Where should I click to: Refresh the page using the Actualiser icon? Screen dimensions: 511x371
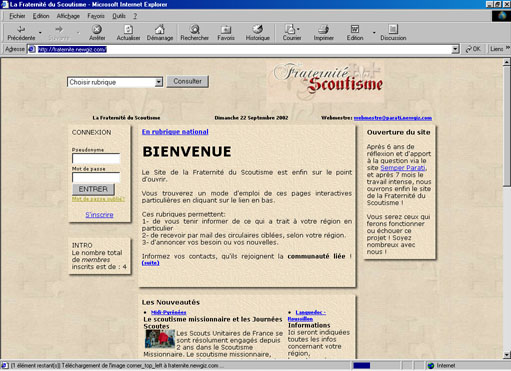(128, 33)
